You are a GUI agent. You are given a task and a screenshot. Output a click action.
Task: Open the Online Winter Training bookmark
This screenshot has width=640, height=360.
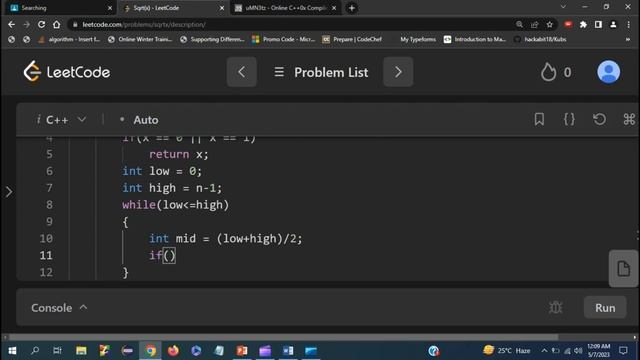[140, 39]
